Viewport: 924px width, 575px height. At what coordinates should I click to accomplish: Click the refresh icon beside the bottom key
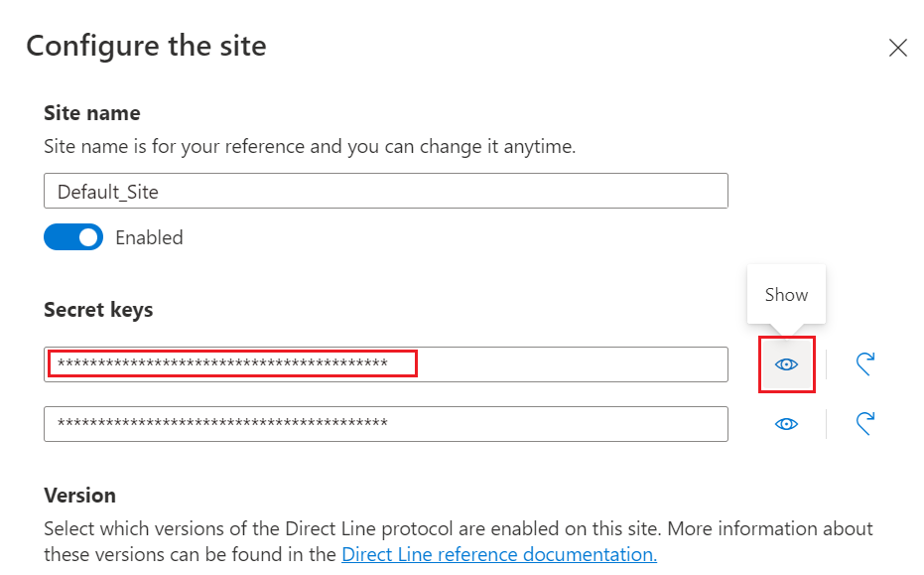[863, 424]
